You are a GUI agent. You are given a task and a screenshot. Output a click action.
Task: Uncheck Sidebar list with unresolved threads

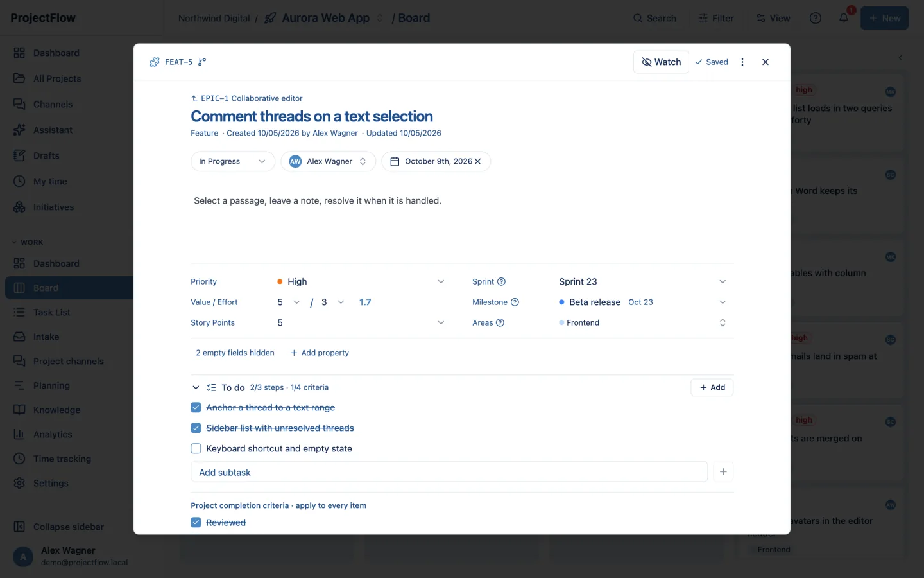(196, 428)
